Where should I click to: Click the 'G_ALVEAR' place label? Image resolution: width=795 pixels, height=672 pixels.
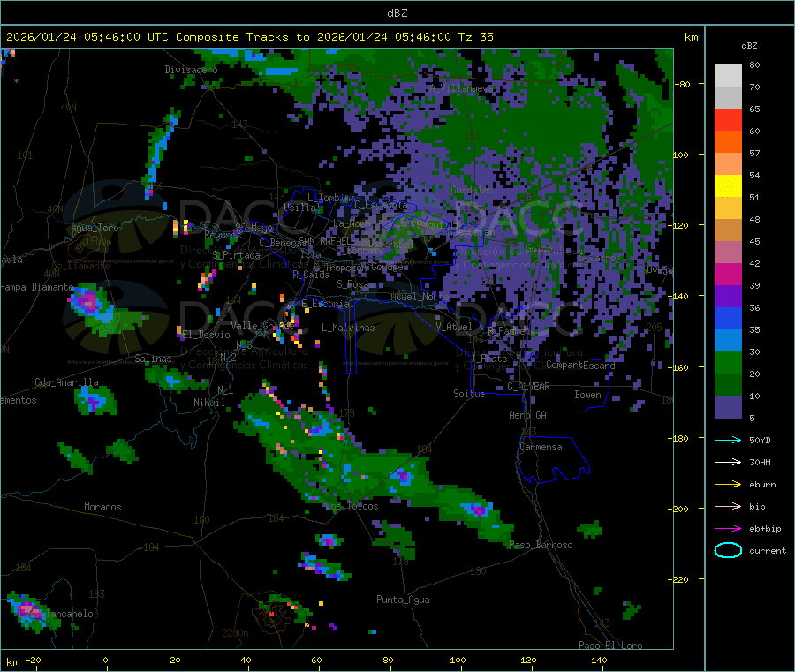pos(529,387)
